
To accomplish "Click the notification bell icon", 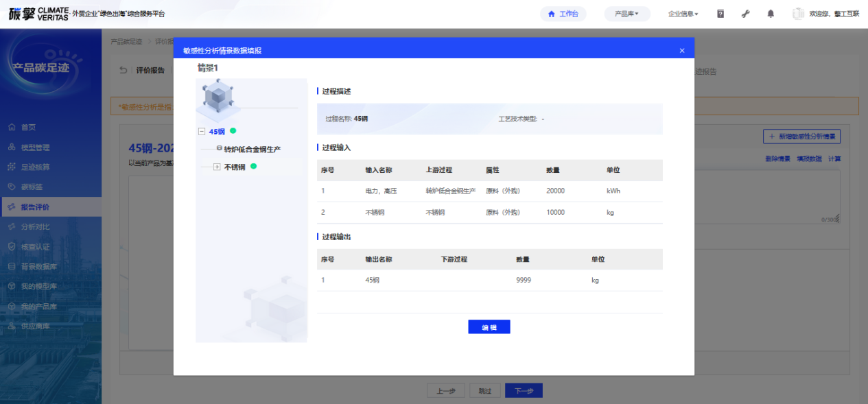I will click(x=771, y=14).
